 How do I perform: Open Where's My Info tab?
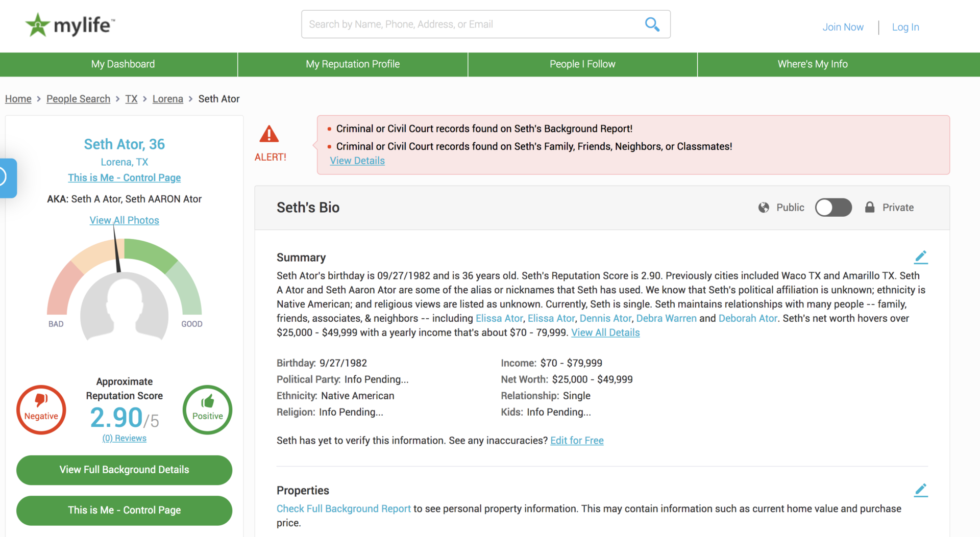tap(813, 64)
